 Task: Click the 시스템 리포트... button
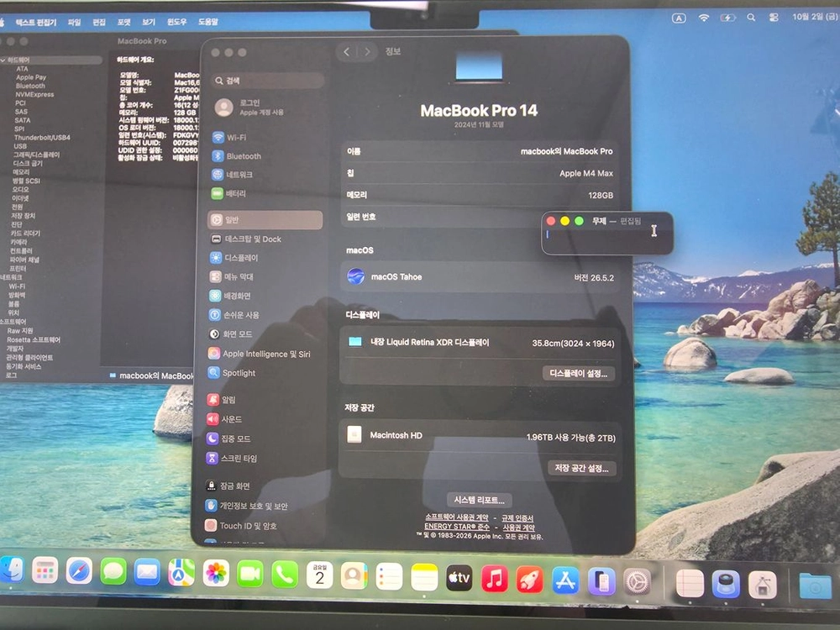tap(480, 500)
